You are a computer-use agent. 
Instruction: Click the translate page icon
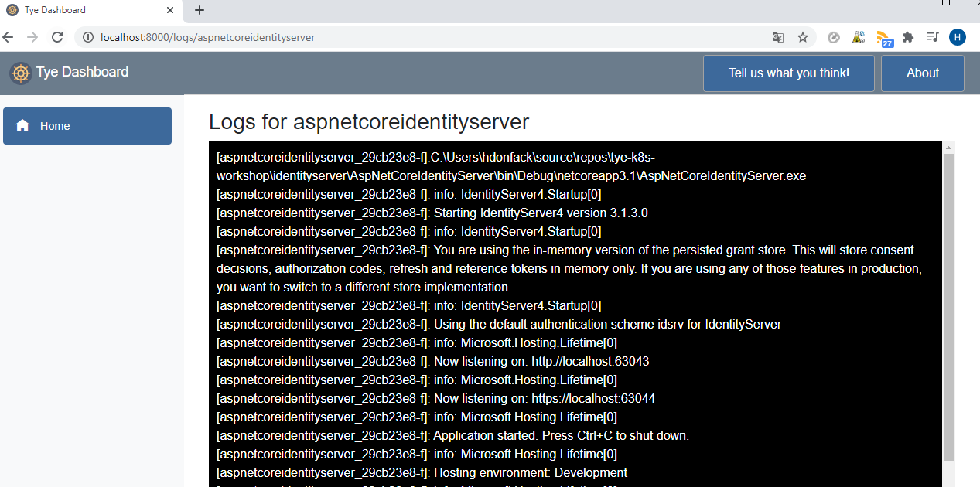[778, 37]
